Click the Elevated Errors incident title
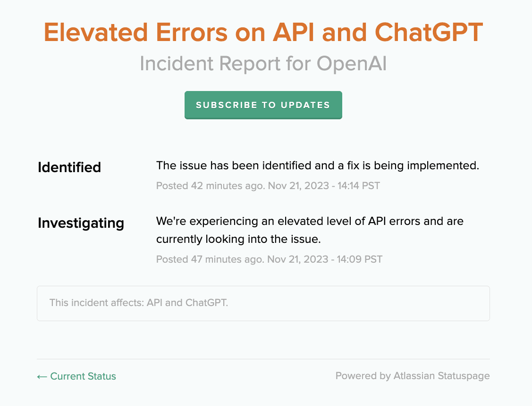The width and height of the screenshot is (532, 406). 263,32
